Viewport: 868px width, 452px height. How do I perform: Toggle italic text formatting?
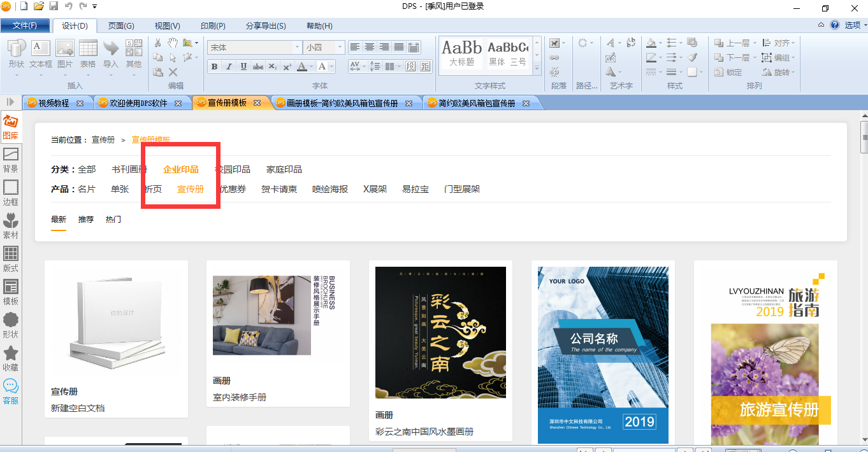pos(229,67)
